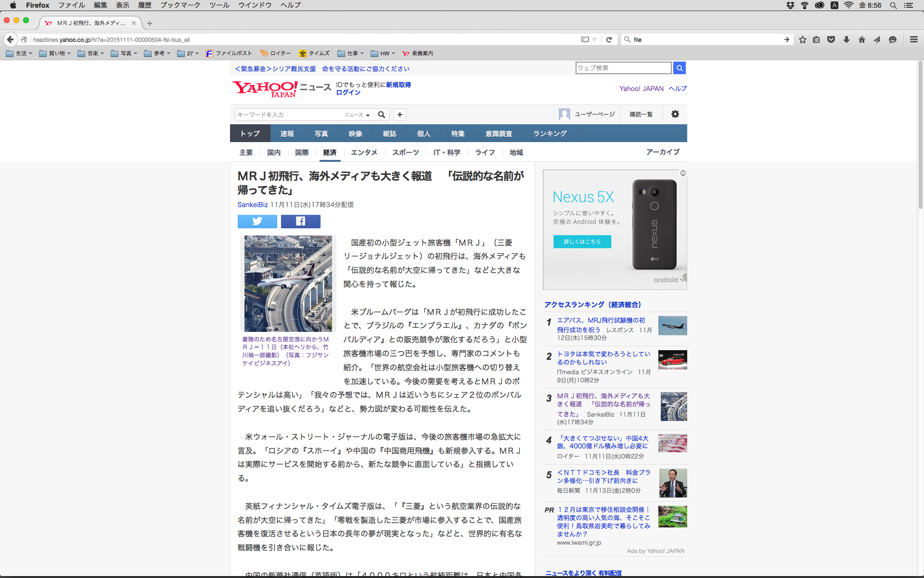924x578 pixels.
Task: Switch to the ランキング tab
Action: (550, 133)
